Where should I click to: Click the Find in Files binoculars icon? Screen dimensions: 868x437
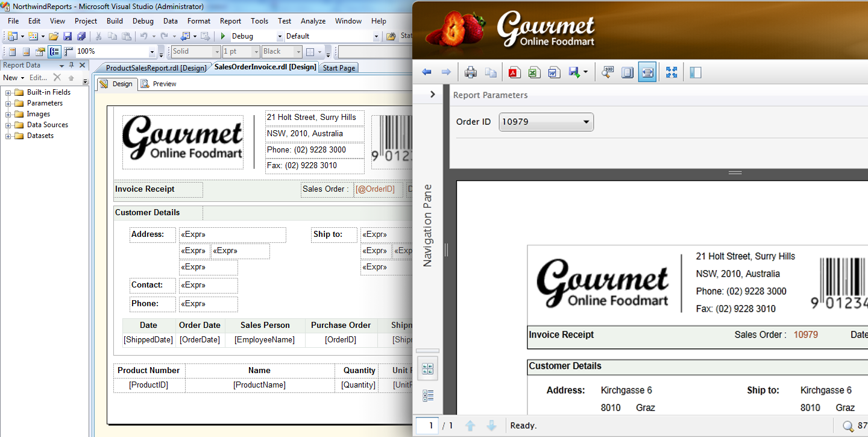point(391,36)
